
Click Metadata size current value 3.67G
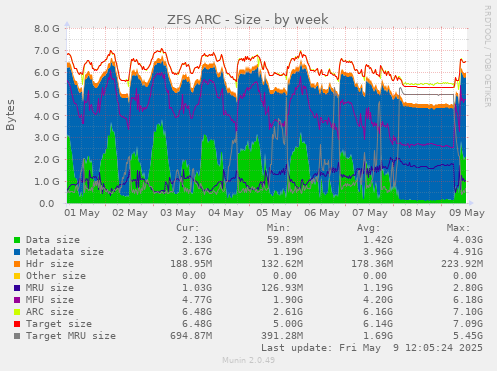[197, 252]
